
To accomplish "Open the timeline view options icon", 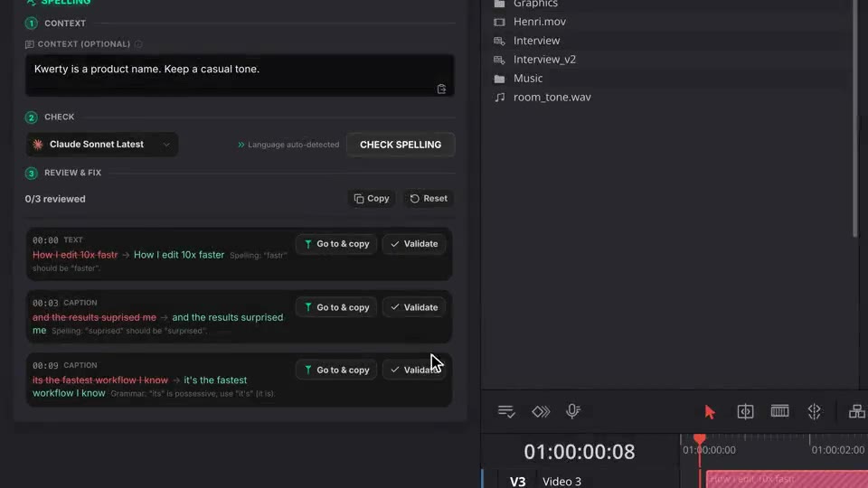I will pyautogui.click(x=506, y=412).
